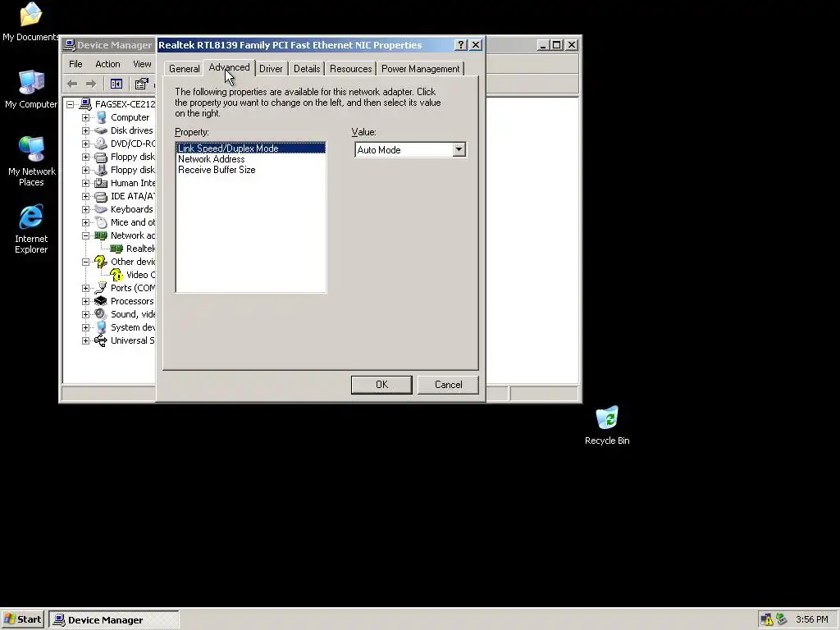Open the Action menu in Device Manager
The height and width of the screenshot is (630, 840).
click(x=107, y=64)
